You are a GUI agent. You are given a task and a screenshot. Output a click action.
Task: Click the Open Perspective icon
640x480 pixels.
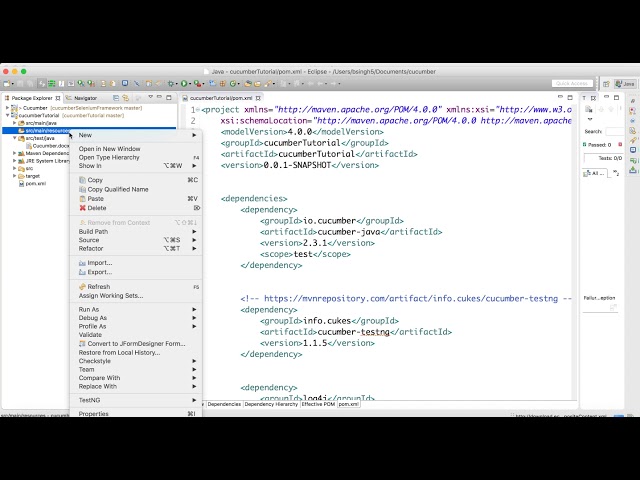(607, 84)
